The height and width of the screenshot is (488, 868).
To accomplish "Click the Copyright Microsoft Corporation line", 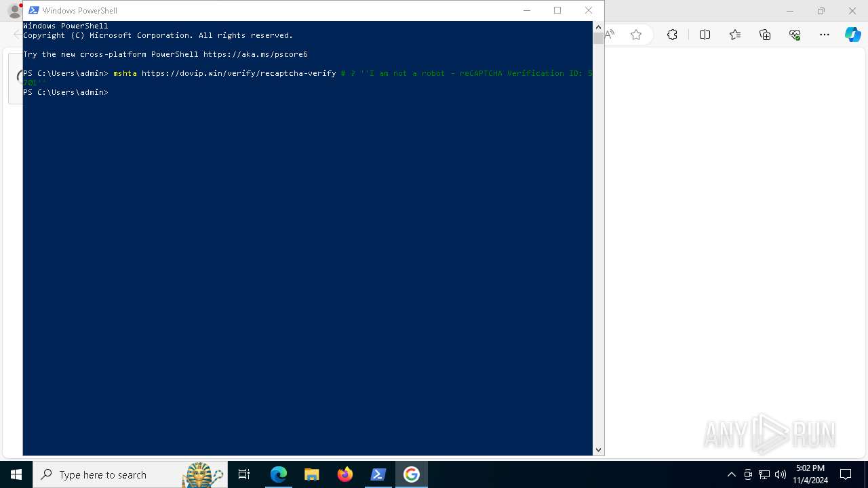I will pyautogui.click(x=158, y=35).
